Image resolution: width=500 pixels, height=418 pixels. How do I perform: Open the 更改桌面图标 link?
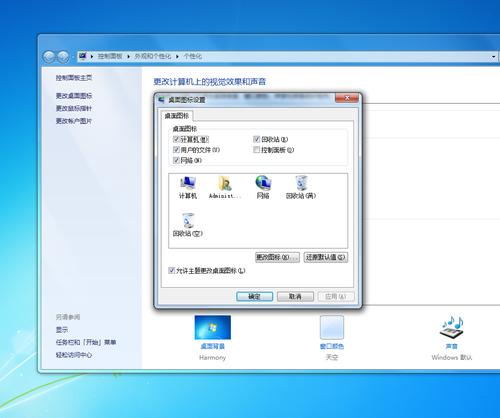pos(74,96)
